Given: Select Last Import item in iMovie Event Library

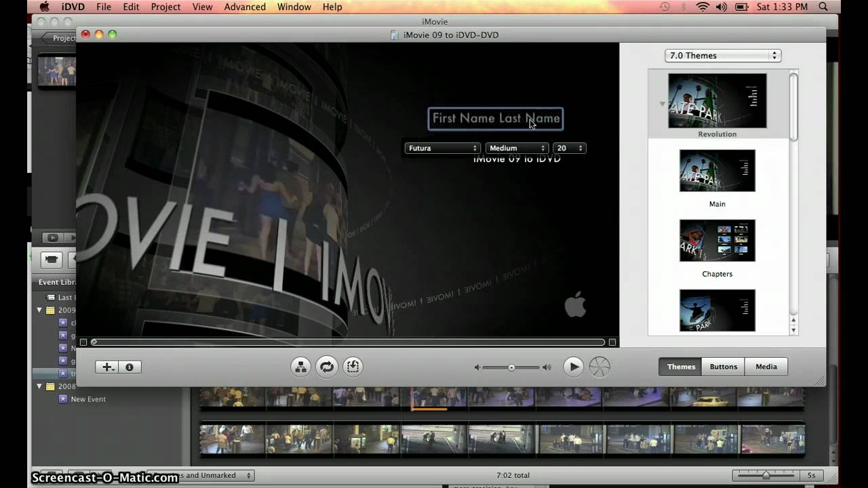Looking at the screenshot, I should [60, 298].
